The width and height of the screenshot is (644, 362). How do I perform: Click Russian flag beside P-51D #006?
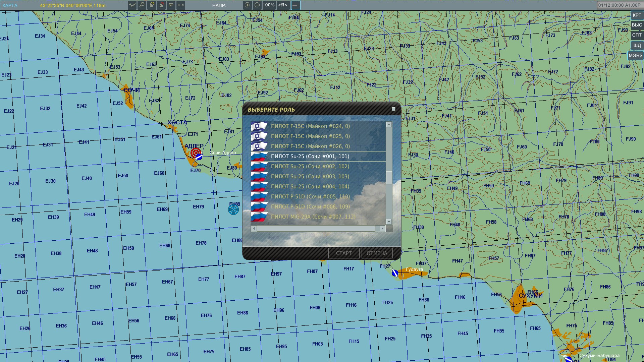tap(259, 206)
